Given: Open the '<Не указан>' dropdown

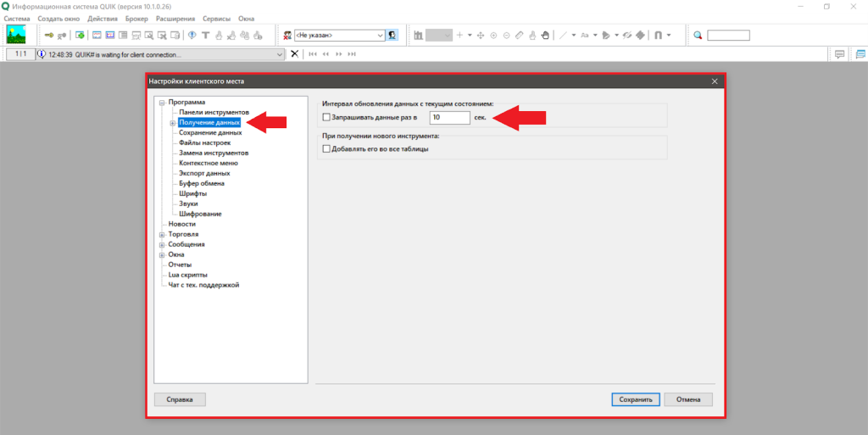Looking at the screenshot, I should (x=381, y=36).
